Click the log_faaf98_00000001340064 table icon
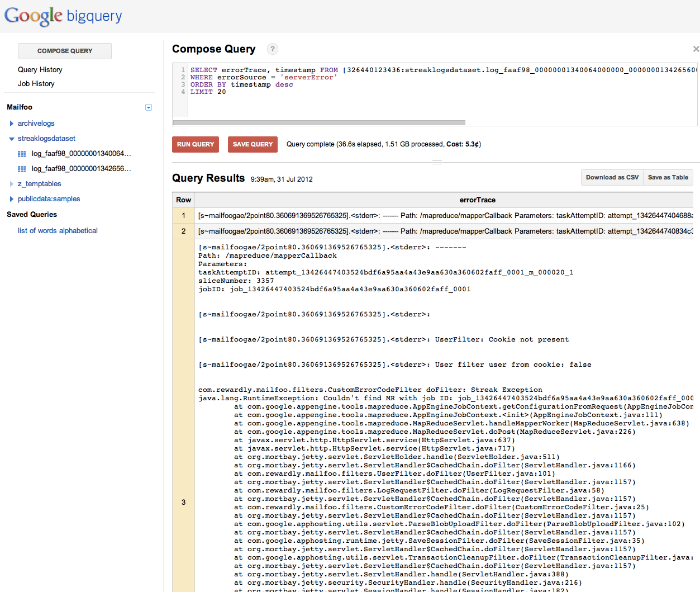This screenshot has width=700, height=592. [x=22, y=154]
